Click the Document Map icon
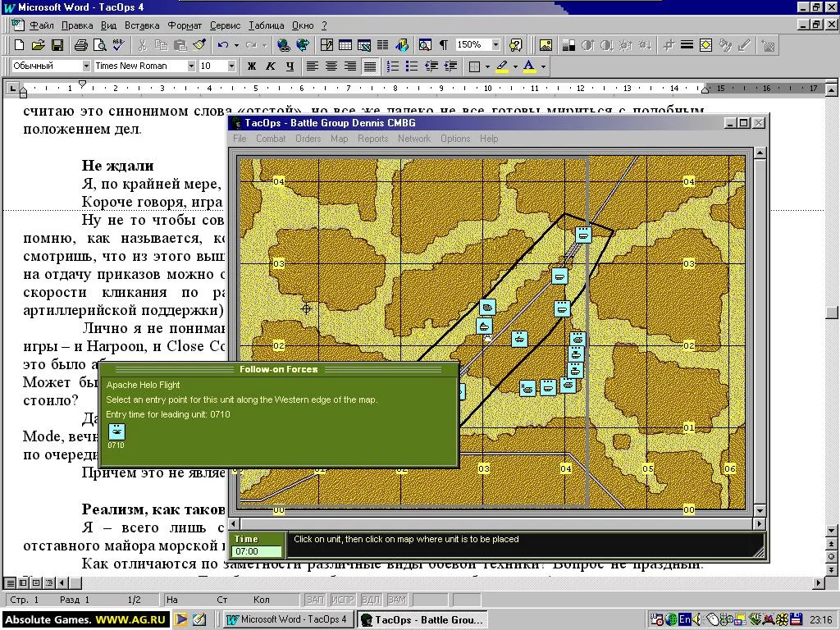The image size is (840, 630). [x=425, y=45]
